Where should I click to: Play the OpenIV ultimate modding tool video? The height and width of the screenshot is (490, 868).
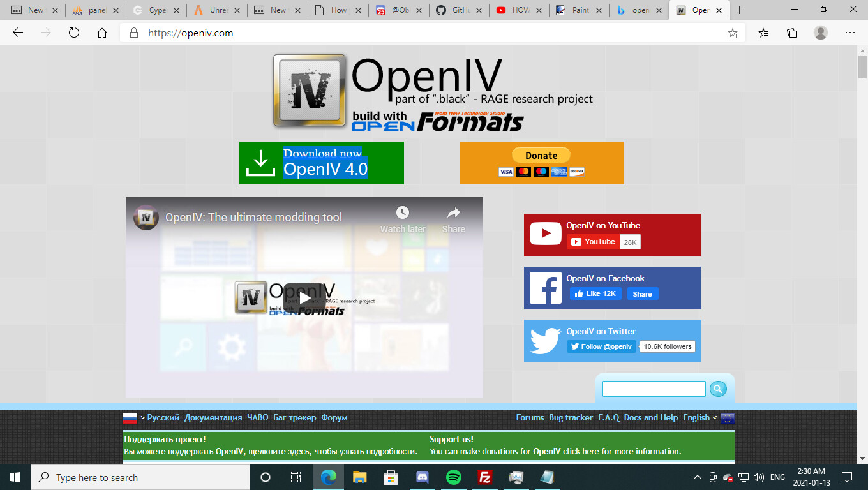304,298
